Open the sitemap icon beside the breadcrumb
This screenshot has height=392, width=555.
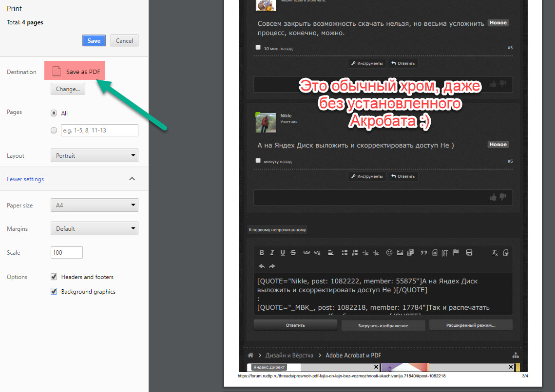click(516, 355)
